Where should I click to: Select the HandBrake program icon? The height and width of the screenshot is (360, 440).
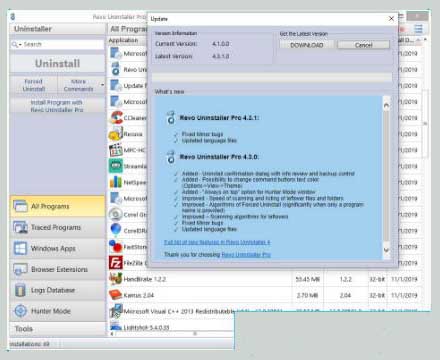point(116,279)
